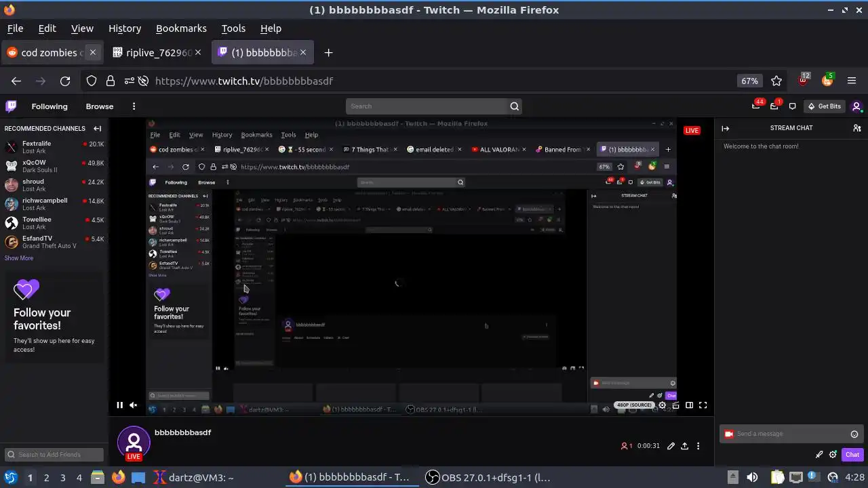This screenshot has height=488, width=868.
Task: Expand the list with Show More
Action: click(x=19, y=258)
